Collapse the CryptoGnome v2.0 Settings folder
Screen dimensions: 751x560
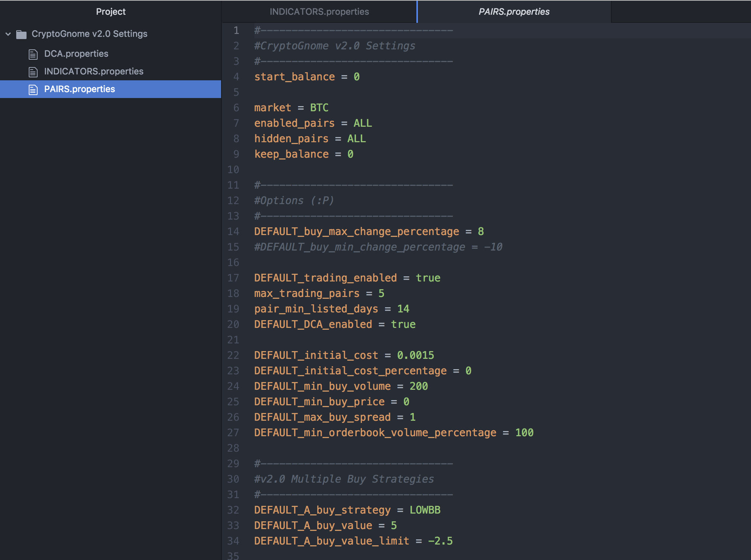coord(8,34)
